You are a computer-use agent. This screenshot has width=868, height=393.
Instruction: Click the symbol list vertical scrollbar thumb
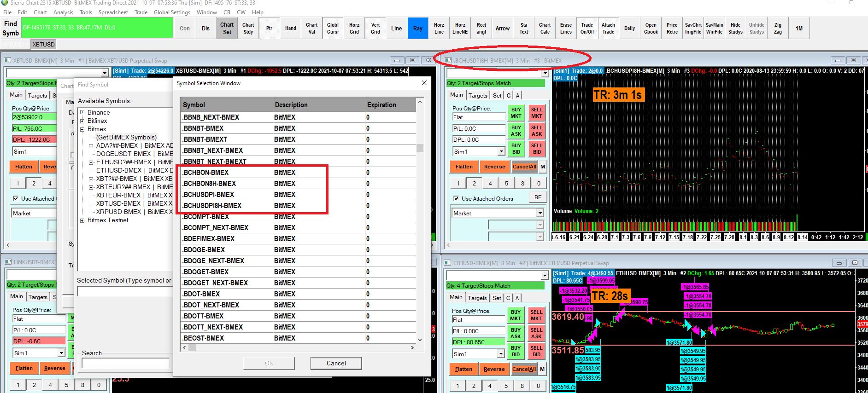(x=420, y=148)
